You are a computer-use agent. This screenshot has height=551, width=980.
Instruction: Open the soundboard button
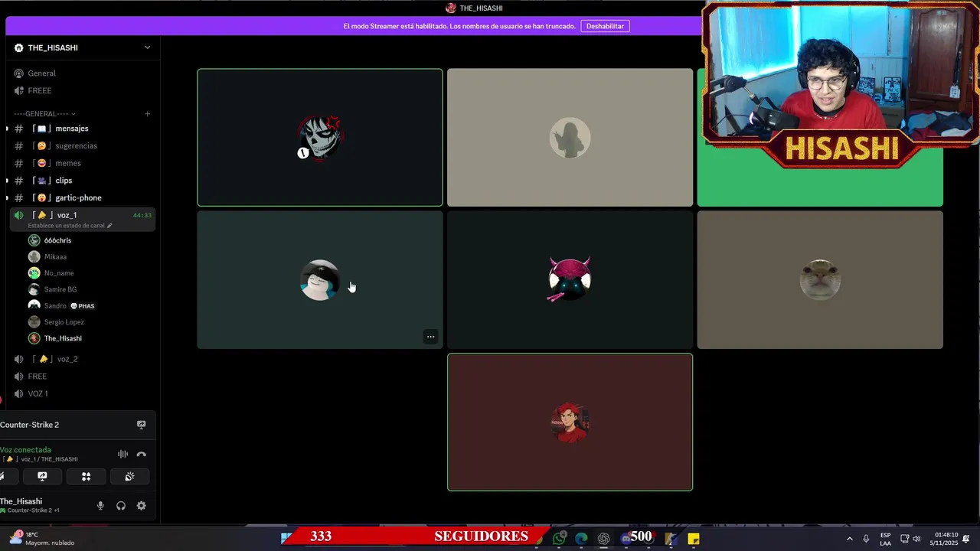tap(129, 476)
